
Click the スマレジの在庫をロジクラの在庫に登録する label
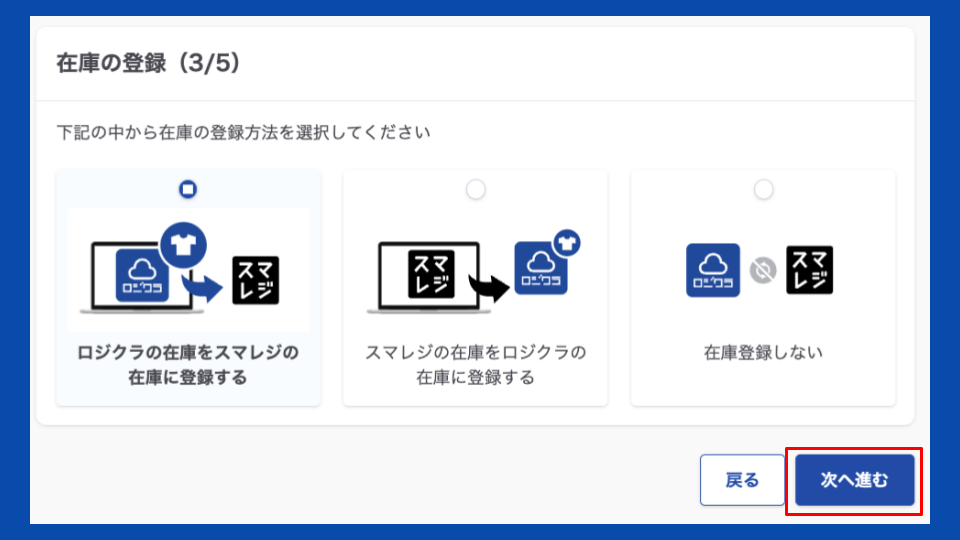[x=475, y=365]
